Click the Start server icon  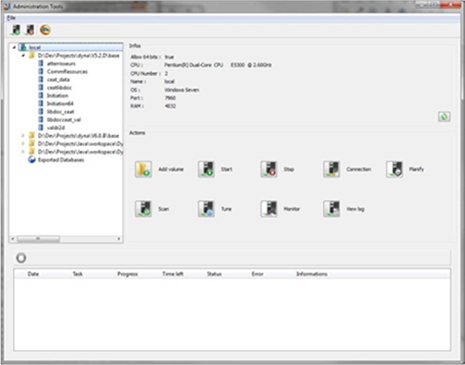tap(206, 169)
